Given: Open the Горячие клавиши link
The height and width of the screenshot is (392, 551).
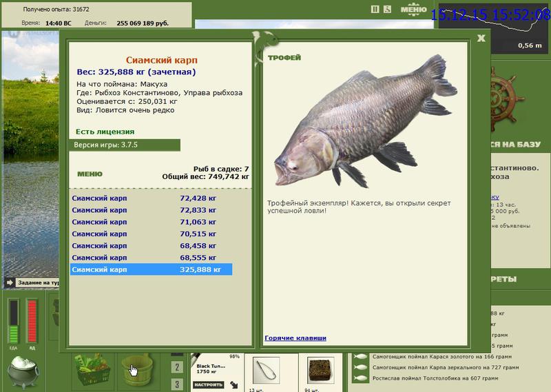Looking at the screenshot, I should click(295, 338).
